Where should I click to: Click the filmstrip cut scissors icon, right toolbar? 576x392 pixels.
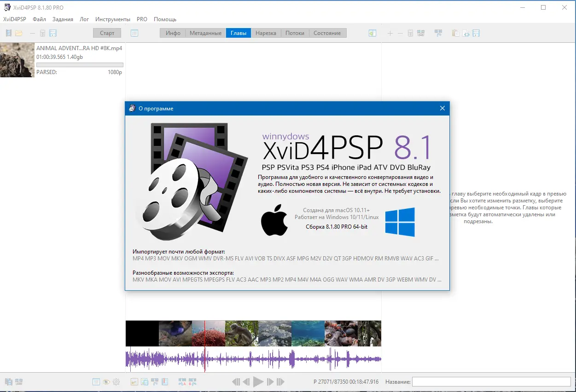[438, 33]
